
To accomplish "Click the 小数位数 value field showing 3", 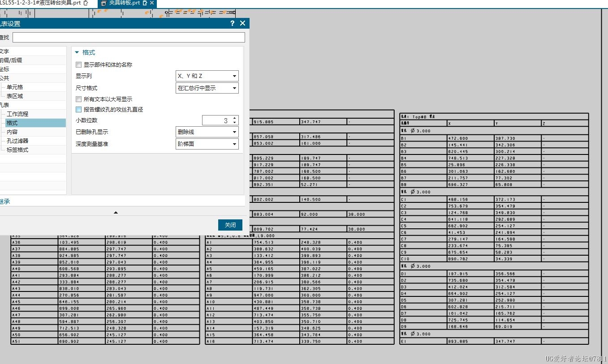I will coord(217,120).
